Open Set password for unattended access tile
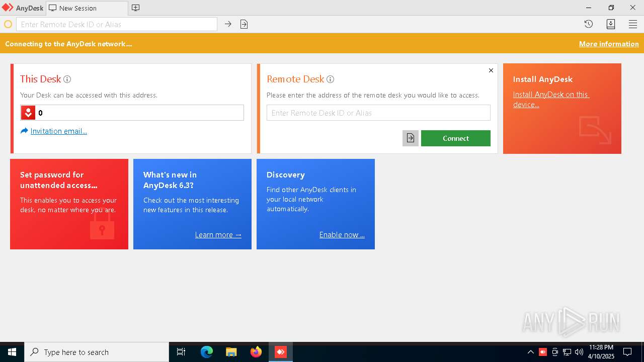The height and width of the screenshot is (362, 644). coord(69,204)
